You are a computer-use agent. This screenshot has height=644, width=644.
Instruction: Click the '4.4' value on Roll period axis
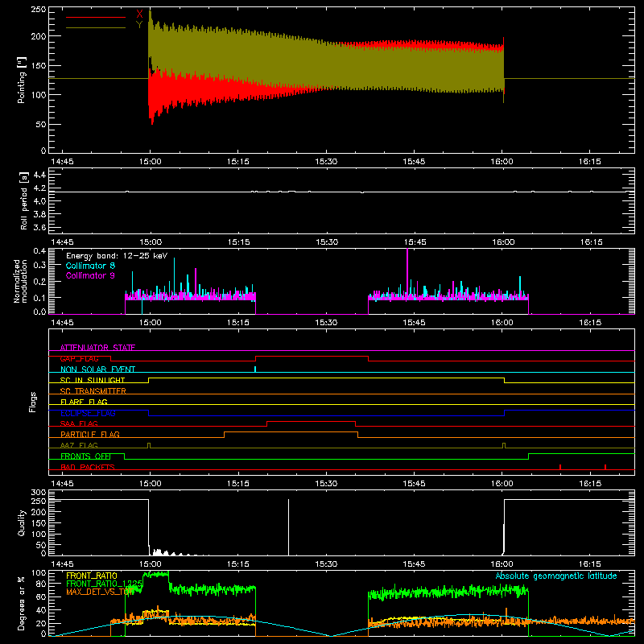[39, 175]
